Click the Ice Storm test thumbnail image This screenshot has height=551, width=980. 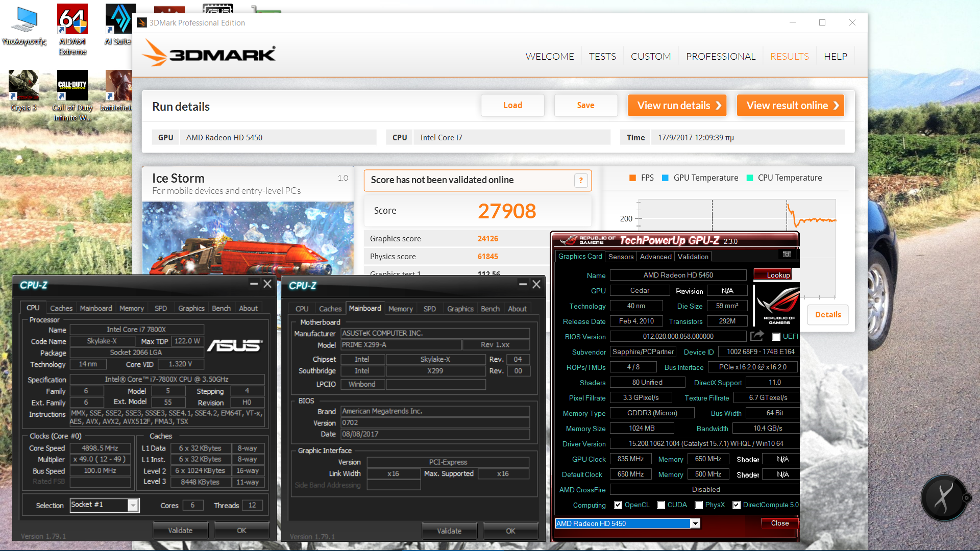248,238
